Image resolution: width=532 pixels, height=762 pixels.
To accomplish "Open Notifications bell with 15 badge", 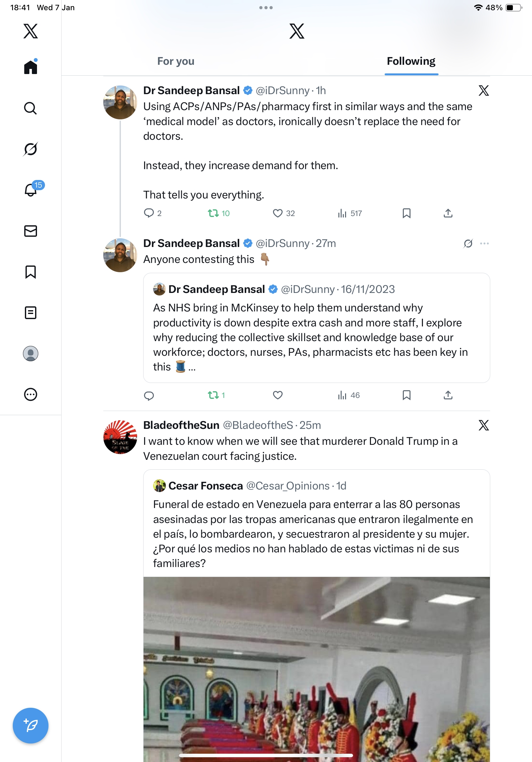I will pyautogui.click(x=31, y=190).
